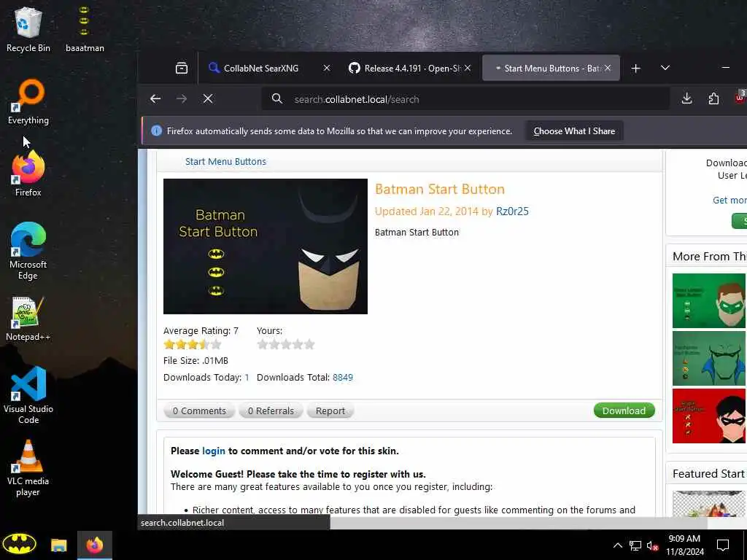Click the 8849 total downloads link
747x560 pixels.
(x=343, y=377)
